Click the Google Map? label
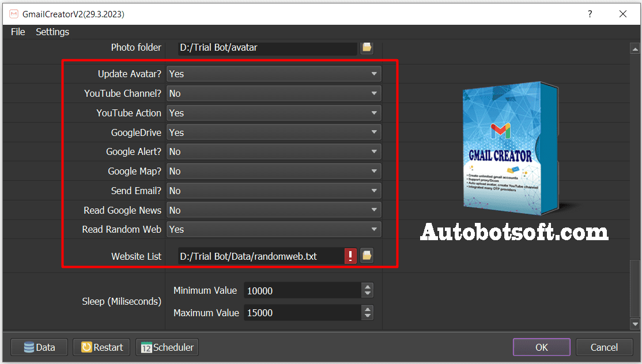The image size is (642, 364). (135, 172)
